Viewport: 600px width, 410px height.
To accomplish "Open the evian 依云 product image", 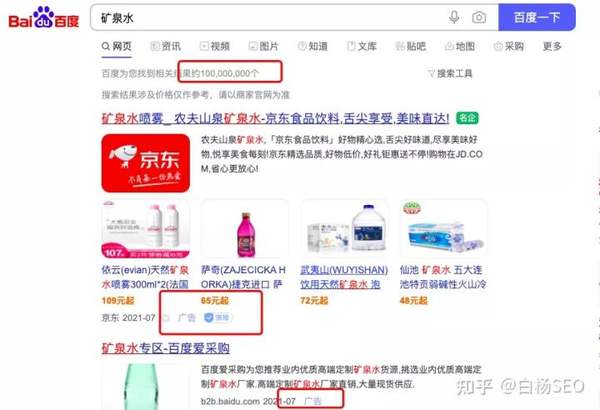I will click(145, 230).
